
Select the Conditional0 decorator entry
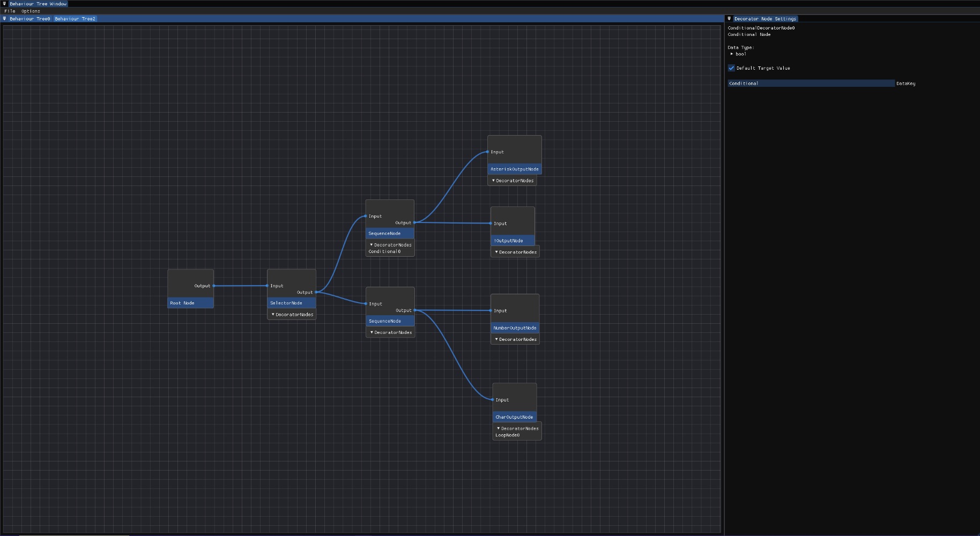pyautogui.click(x=384, y=251)
